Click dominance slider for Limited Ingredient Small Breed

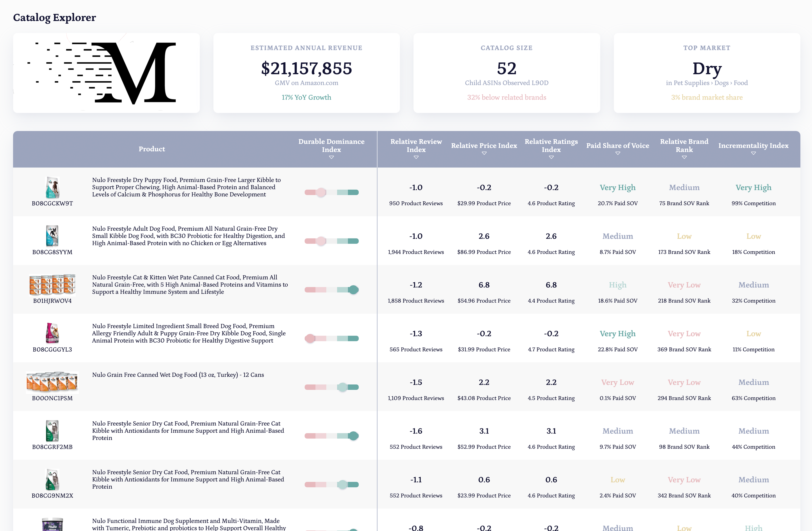tap(331, 338)
